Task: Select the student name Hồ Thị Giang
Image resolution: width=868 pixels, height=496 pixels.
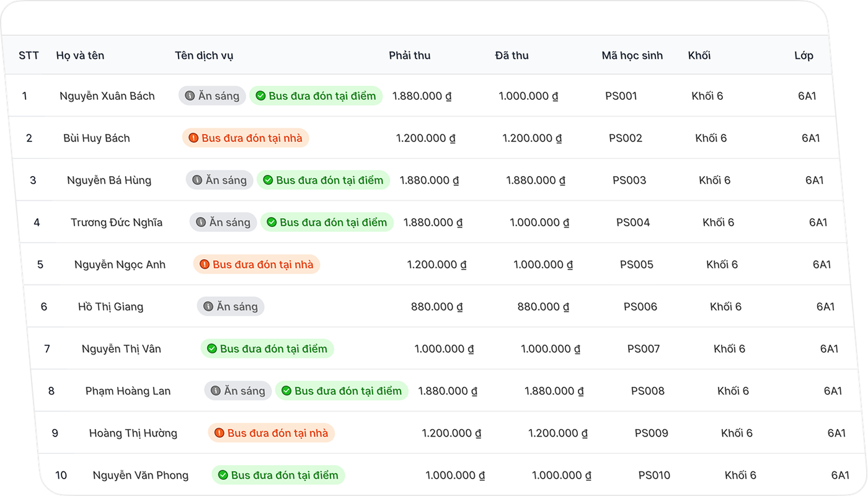Action: 111,307
